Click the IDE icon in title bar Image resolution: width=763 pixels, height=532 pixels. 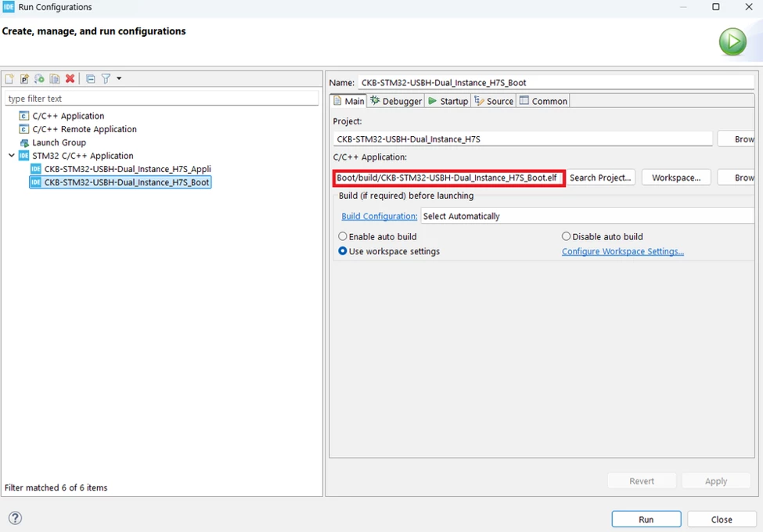pos(9,7)
